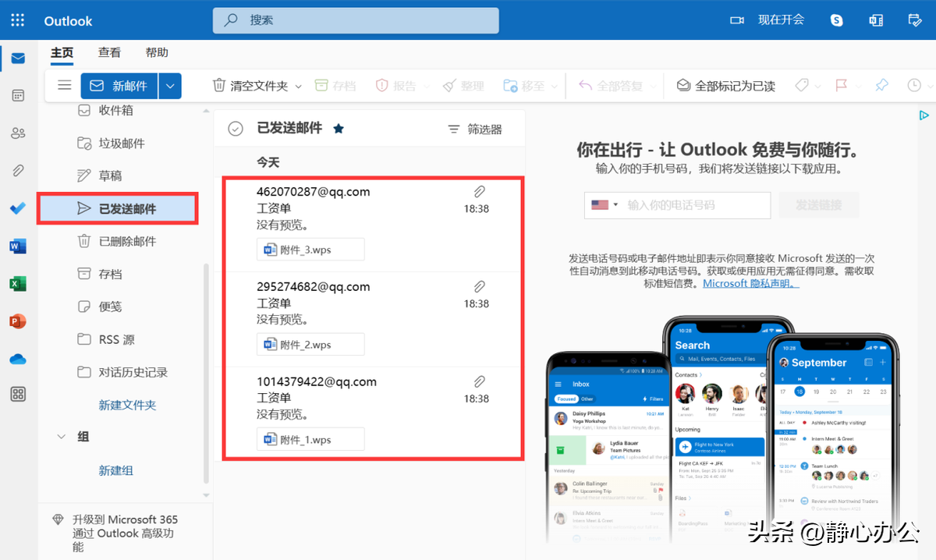936x560 pixels.
Task: Click the folder pane scrollbar
Action: point(207,373)
